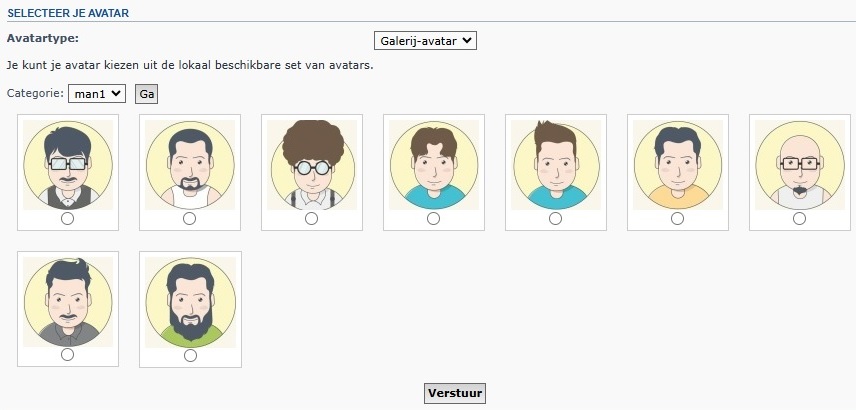This screenshot has width=856, height=410.
Task: Select radio button under the bearded green-shirt avatar
Action: pyautogui.click(x=190, y=355)
